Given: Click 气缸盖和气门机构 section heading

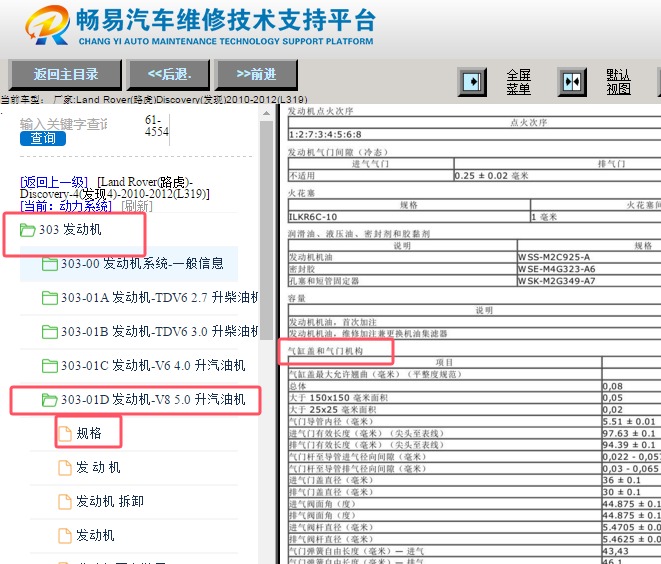Looking at the screenshot, I should tap(325, 351).
